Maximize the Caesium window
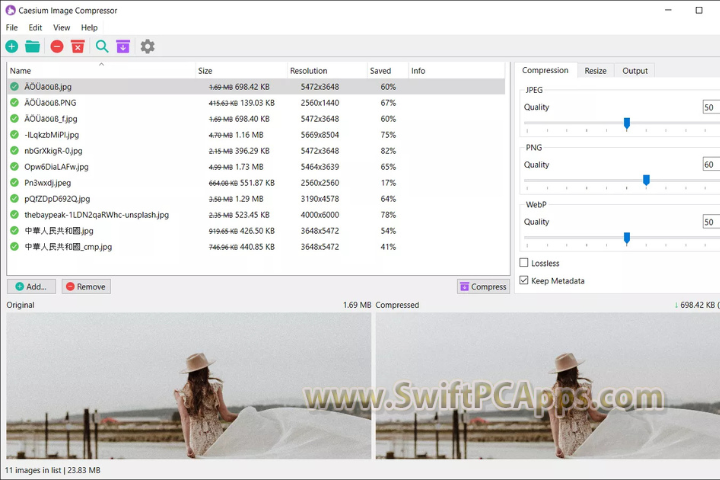The width and height of the screenshot is (720, 480). pyautogui.click(x=699, y=10)
